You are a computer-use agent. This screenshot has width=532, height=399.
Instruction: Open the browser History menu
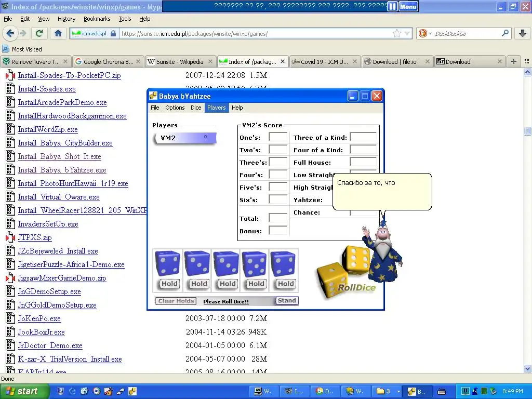(x=66, y=19)
